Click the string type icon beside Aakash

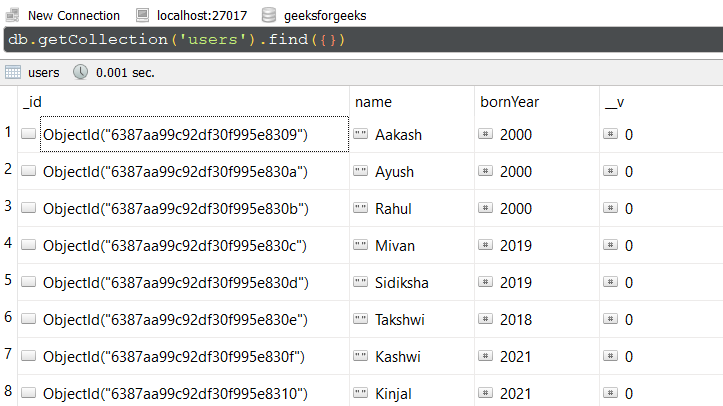click(x=361, y=134)
